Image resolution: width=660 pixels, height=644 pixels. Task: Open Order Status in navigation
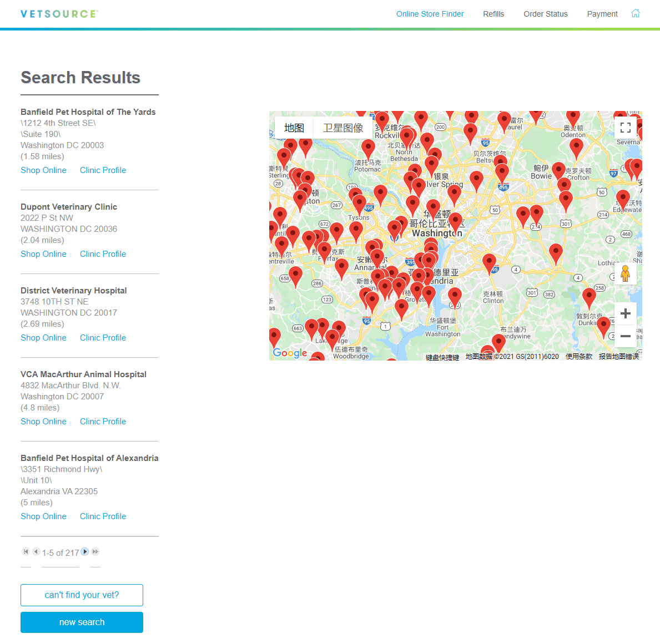(x=545, y=14)
